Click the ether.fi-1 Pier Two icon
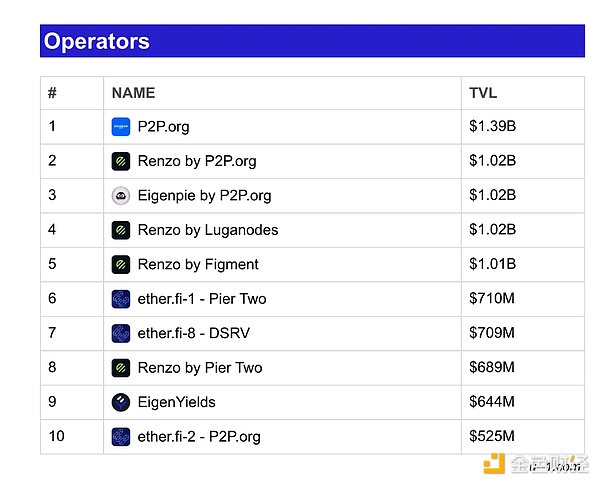This screenshot has width=600, height=485. 121,299
